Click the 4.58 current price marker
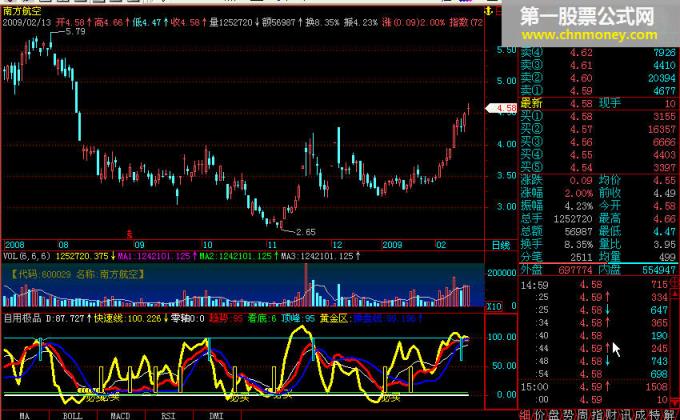This screenshot has width=680, height=420. click(x=501, y=108)
